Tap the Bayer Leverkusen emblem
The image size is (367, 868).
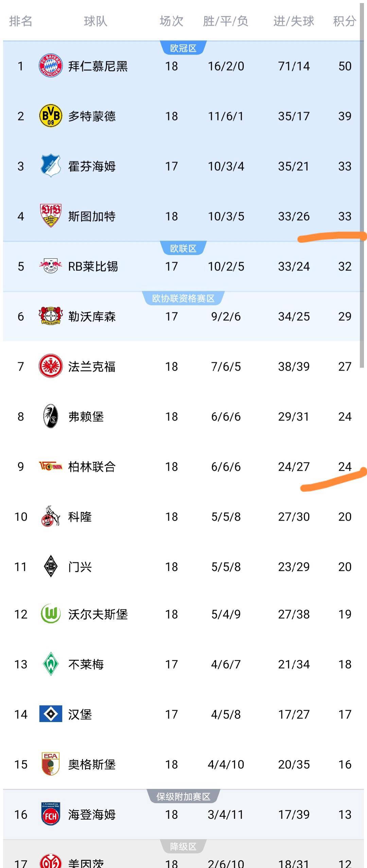coord(51,316)
